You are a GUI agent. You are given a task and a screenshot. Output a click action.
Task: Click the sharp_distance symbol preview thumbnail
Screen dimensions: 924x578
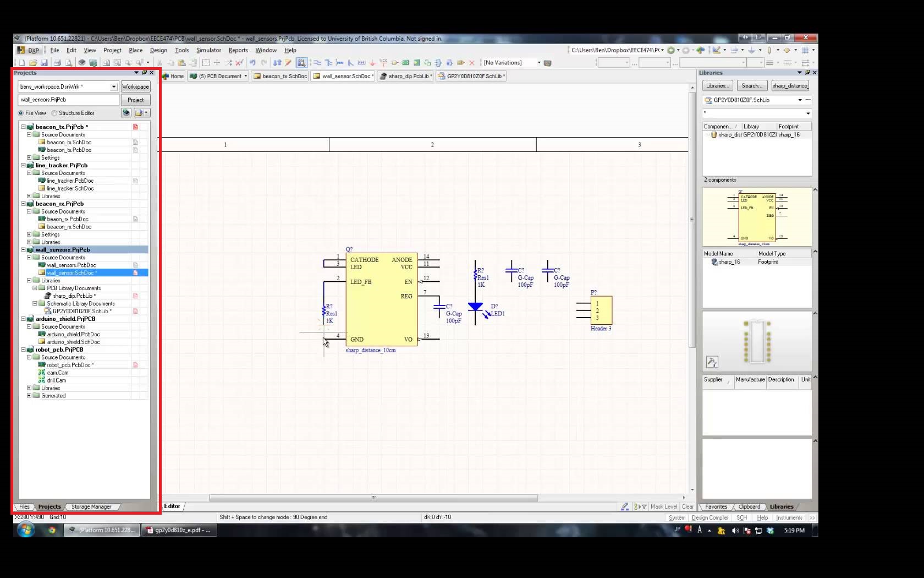757,217
